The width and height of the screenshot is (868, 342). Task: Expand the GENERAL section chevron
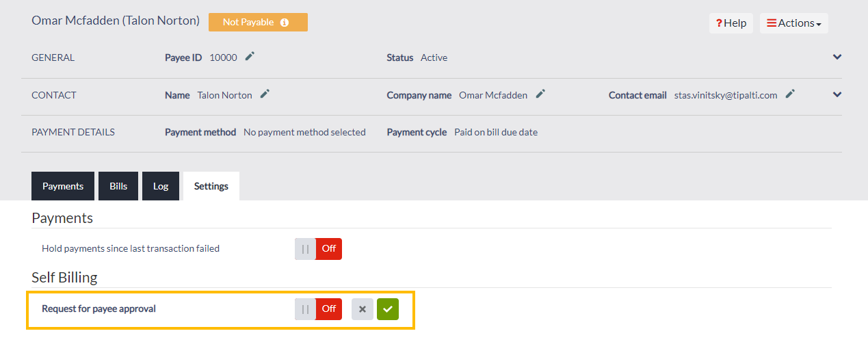(837, 57)
